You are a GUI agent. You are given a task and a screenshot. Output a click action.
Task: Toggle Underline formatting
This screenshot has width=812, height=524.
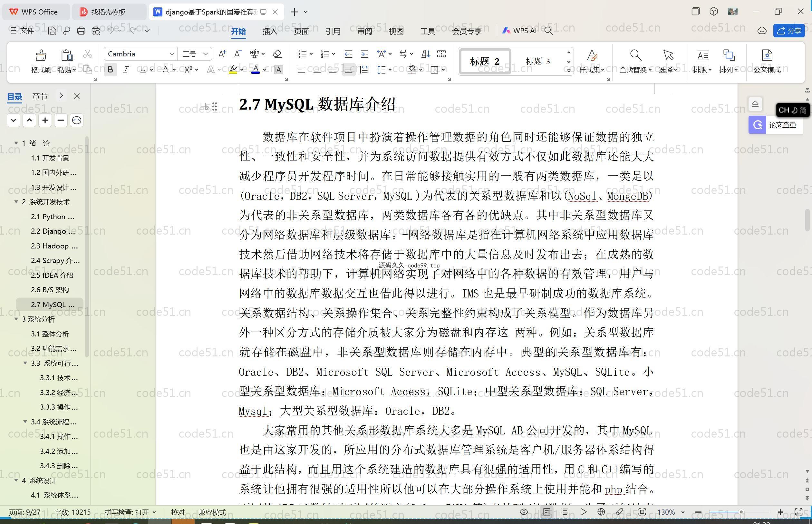142,70
